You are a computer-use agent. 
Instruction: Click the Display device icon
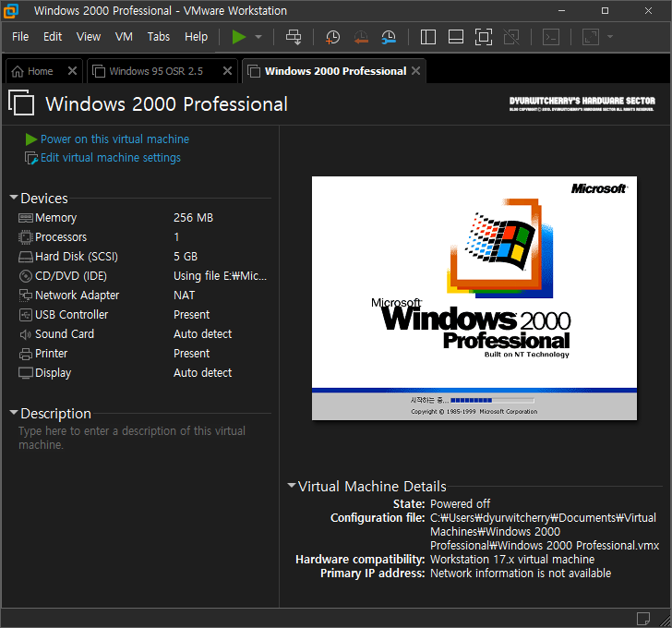(x=26, y=373)
